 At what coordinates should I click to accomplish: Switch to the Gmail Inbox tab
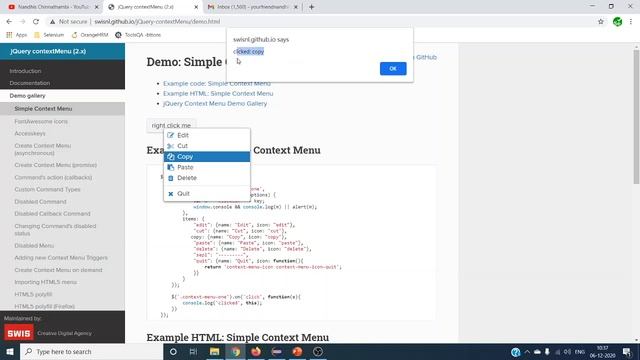click(x=253, y=7)
